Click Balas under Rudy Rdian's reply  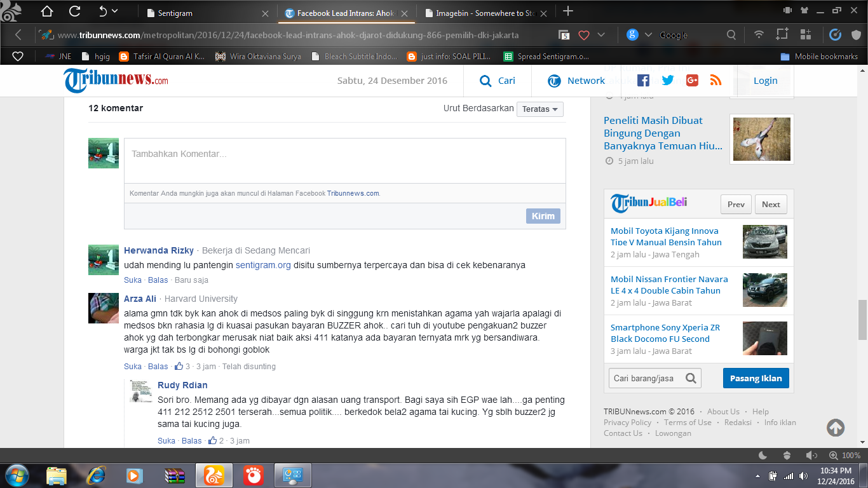click(x=192, y=440)
